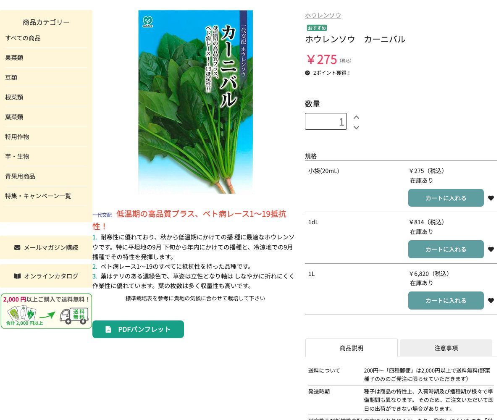504x420 pixels.
Task: Add the 小袋(20mL) to the cart
Action: pyautogui.click(x=446, y=198)
